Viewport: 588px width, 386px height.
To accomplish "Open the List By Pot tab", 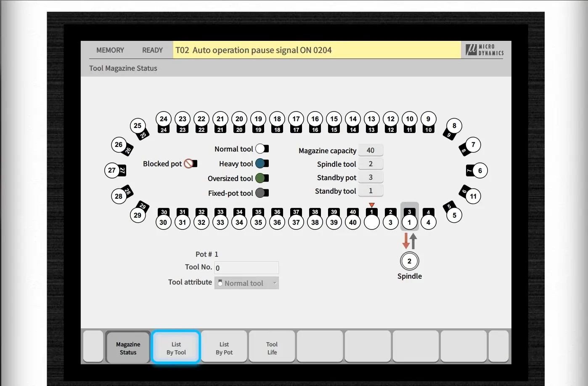I will pyautogui.click(x=224, y=348).
